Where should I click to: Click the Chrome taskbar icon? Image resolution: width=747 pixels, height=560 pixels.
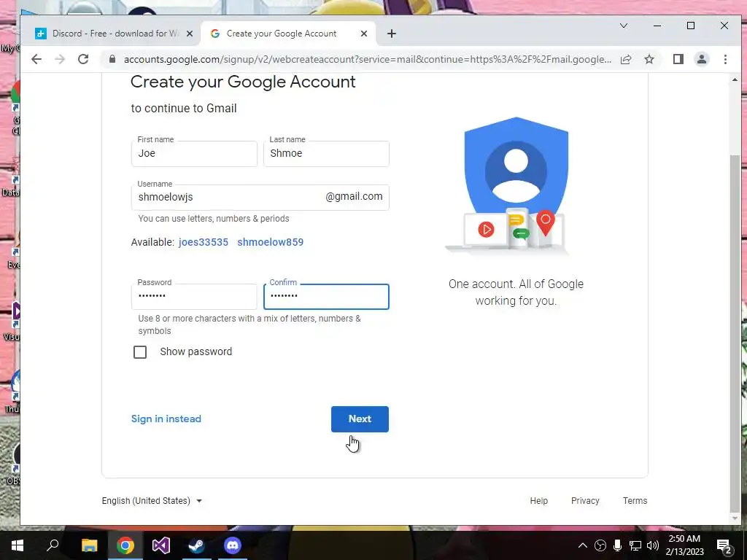coord(125,545)
